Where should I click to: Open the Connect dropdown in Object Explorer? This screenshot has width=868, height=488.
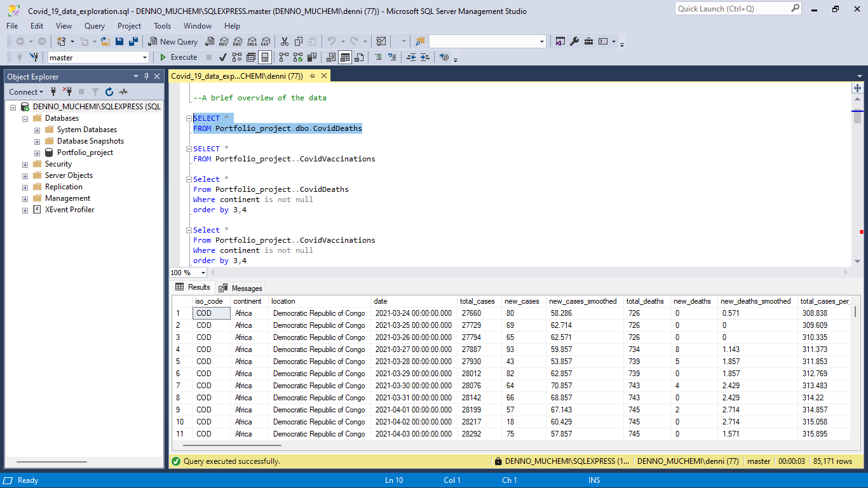26,92
